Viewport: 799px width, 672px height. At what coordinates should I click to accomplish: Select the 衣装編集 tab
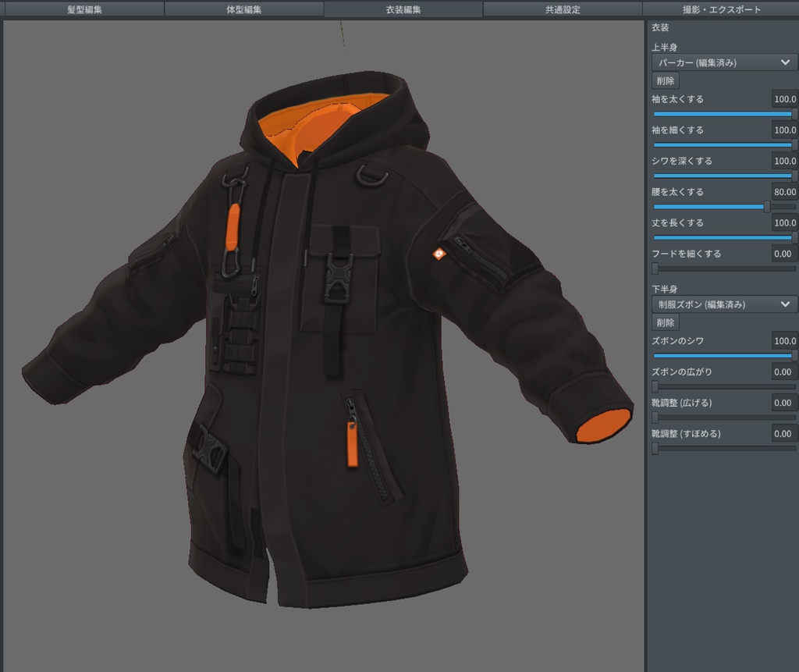pos(399,9)
